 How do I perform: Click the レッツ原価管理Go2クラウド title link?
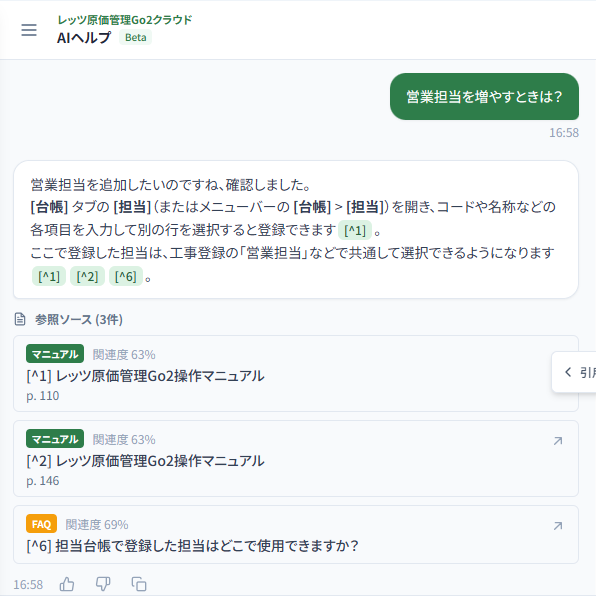[x=125, y=20]
